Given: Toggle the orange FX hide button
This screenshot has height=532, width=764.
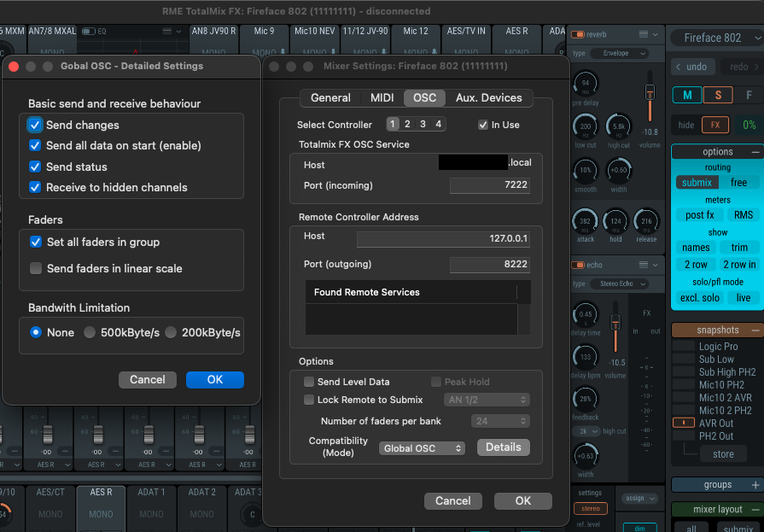Looking at the screenshot, I should tap(714, 125).
